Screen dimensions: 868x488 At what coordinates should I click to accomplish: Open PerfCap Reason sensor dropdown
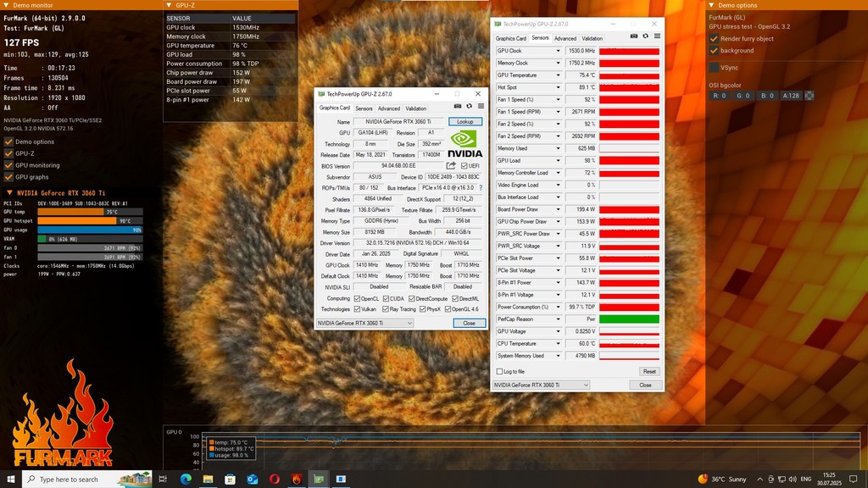pyautogui.click(x=558, y=319)
